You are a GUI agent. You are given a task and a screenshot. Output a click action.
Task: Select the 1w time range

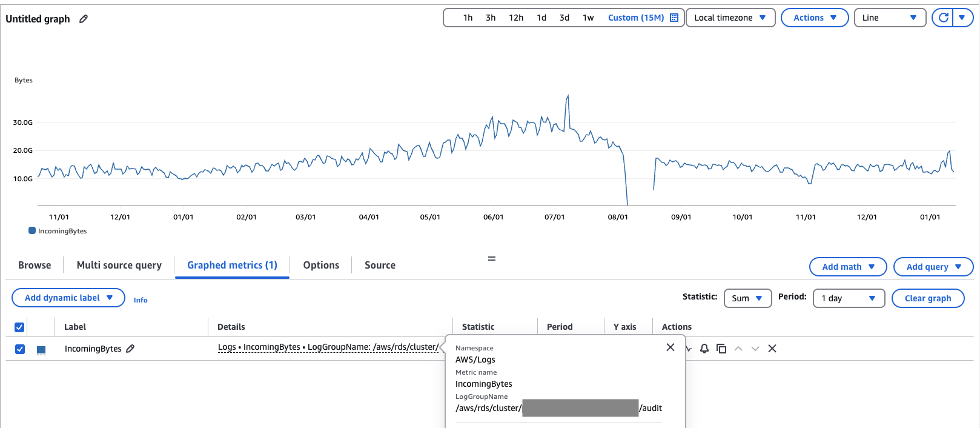click(588, 18)
